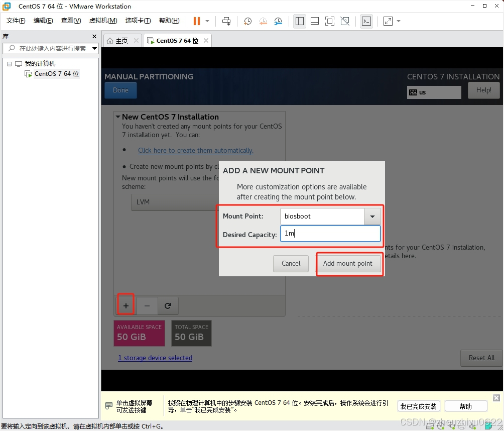Open the 选项卡(T) menu

pos(138,21)
